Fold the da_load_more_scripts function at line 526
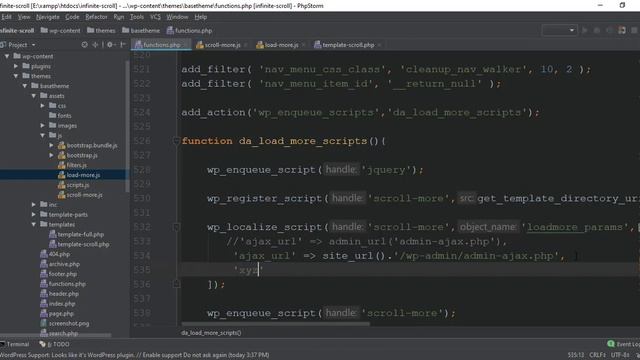The width and height of the screenshot is (640, 360). pos(176,141)
